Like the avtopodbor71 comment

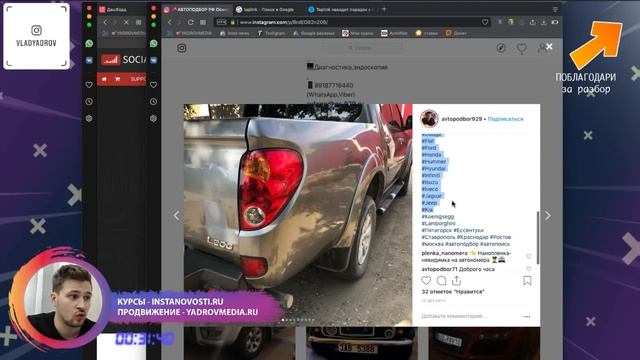pos(529,269)
